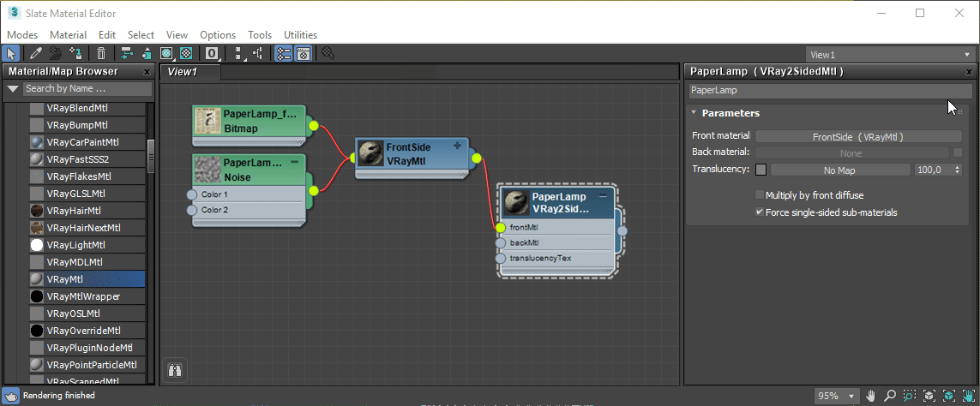Viewport: 980px width, 406px height.
Task: Open the Utilities menu
Action: pos(300,35)
